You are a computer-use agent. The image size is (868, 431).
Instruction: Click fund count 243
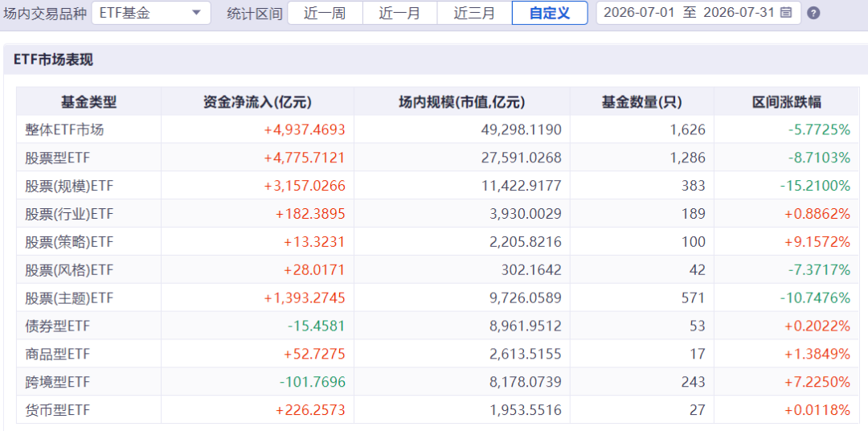point(694,382)
